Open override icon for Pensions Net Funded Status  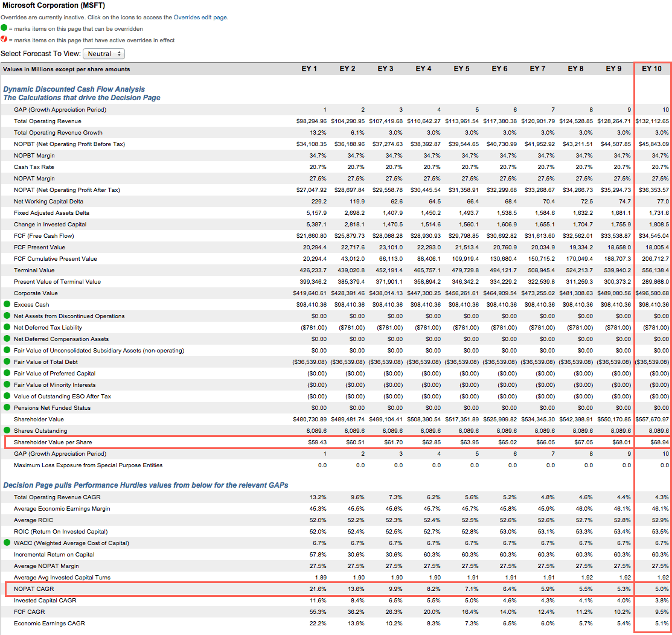(7, 407)
